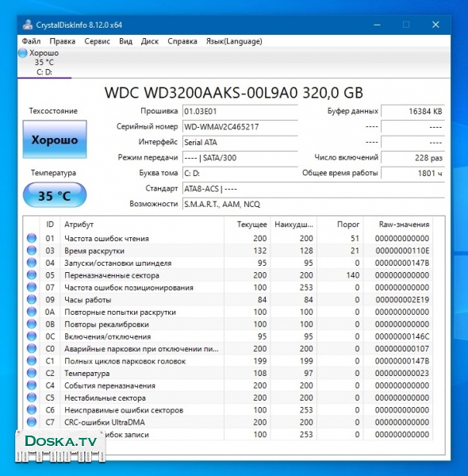The width and height of the screenshot is (468, 476).
Task: Click status orb for row 0C Включения/отключения
Action: (32, 336)
